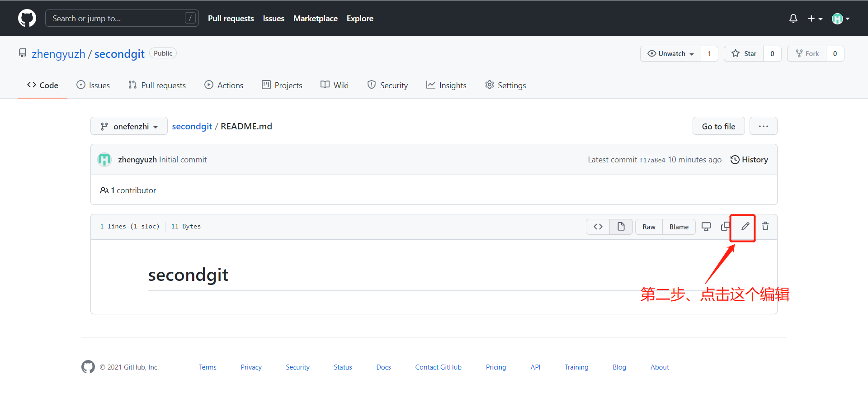Star the repository

pos(744,53)
